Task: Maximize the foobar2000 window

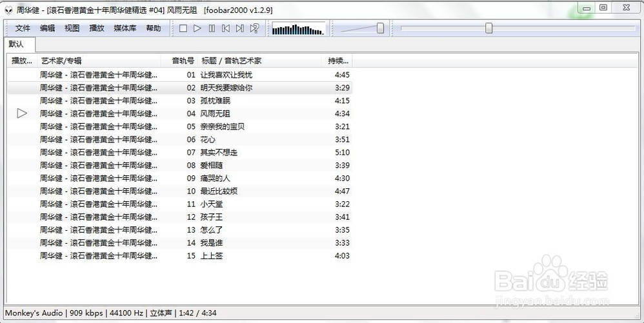Action: coord(603,7)
